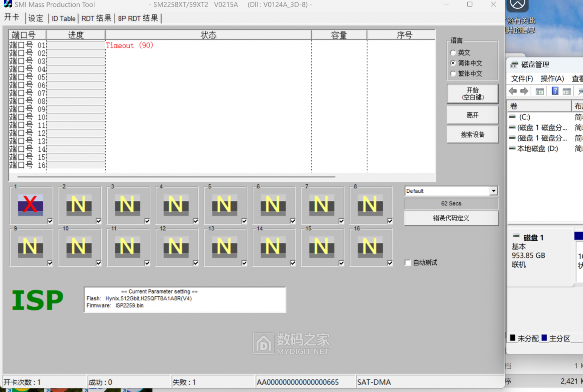The image size is (583, 392).
Task: Click port 5 N status icon
Action: point(225,204)
